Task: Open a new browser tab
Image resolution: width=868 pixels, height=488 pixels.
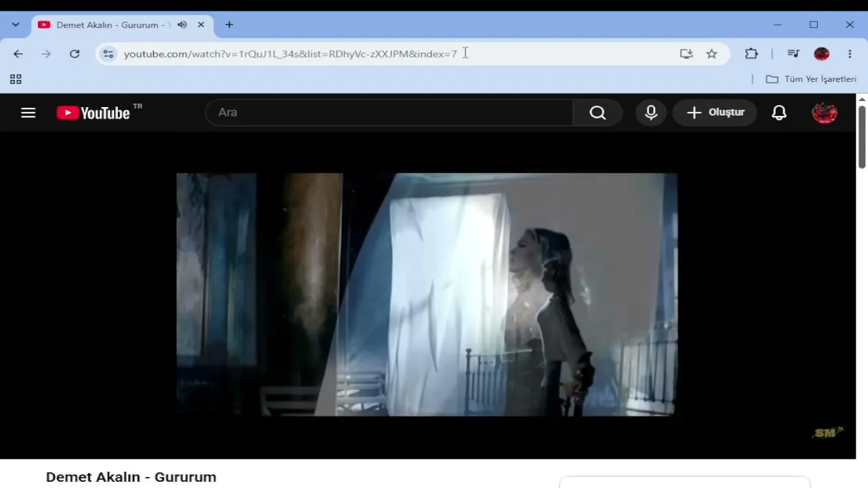Action: 229,25
